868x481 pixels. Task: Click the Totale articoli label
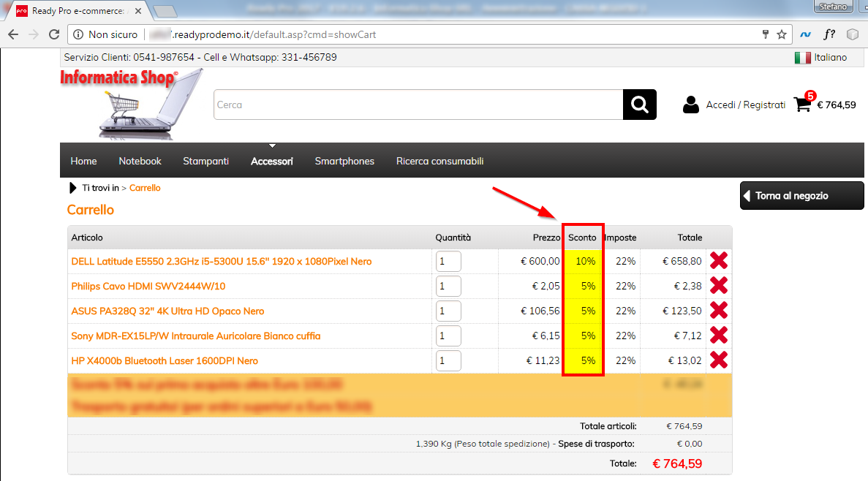608,426
